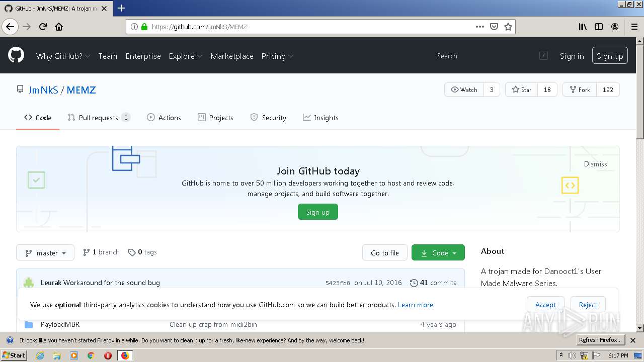This screenshot has width=644, height=362.
Task: Open the master branch selector
Action: 45,252
